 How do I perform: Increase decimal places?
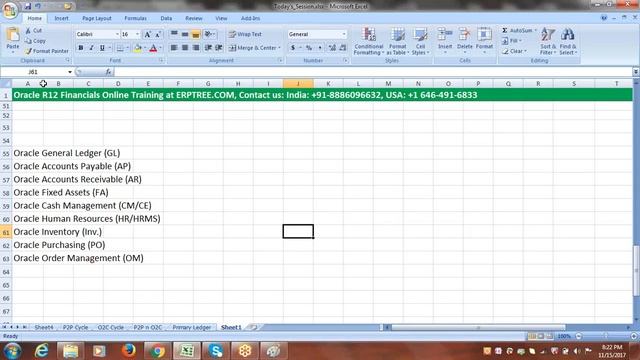click(332, 48)
